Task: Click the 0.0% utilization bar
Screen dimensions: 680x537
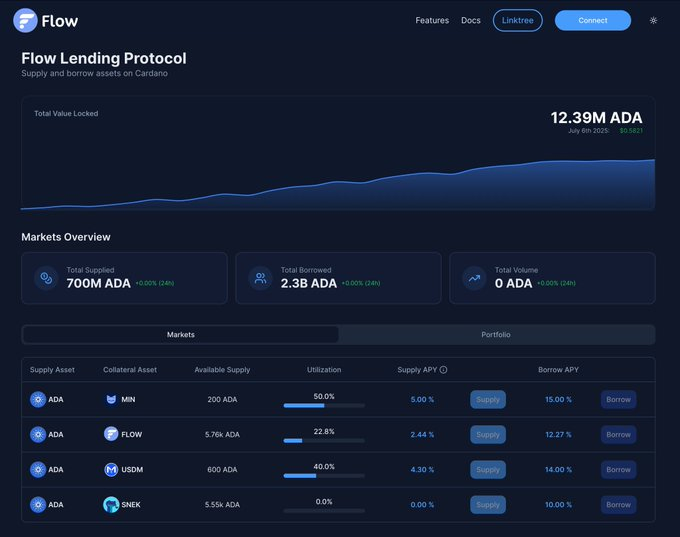Action: [324, 511]
